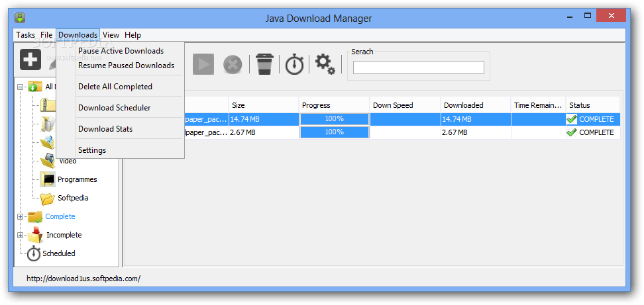Click the Complete folder icon
Image resolution: width=644 pixels, height=305 pixels.
point(35,216)
